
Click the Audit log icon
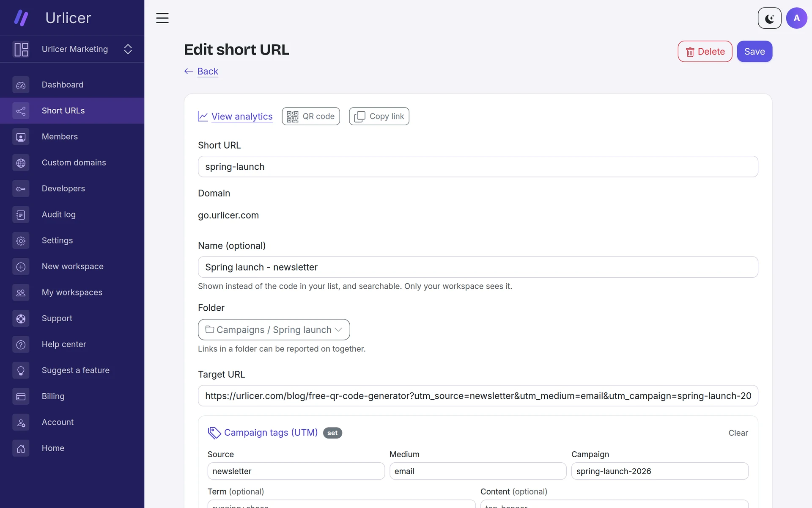click(21, 215)
